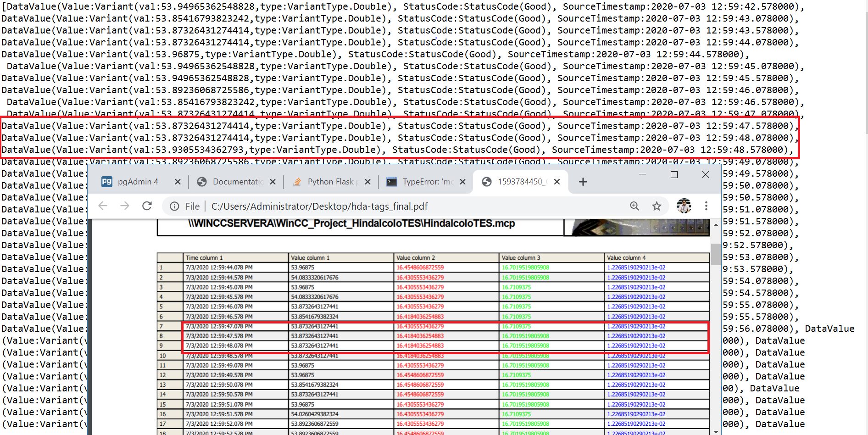Click the File info icon beside the address

[x=174, y=206]
